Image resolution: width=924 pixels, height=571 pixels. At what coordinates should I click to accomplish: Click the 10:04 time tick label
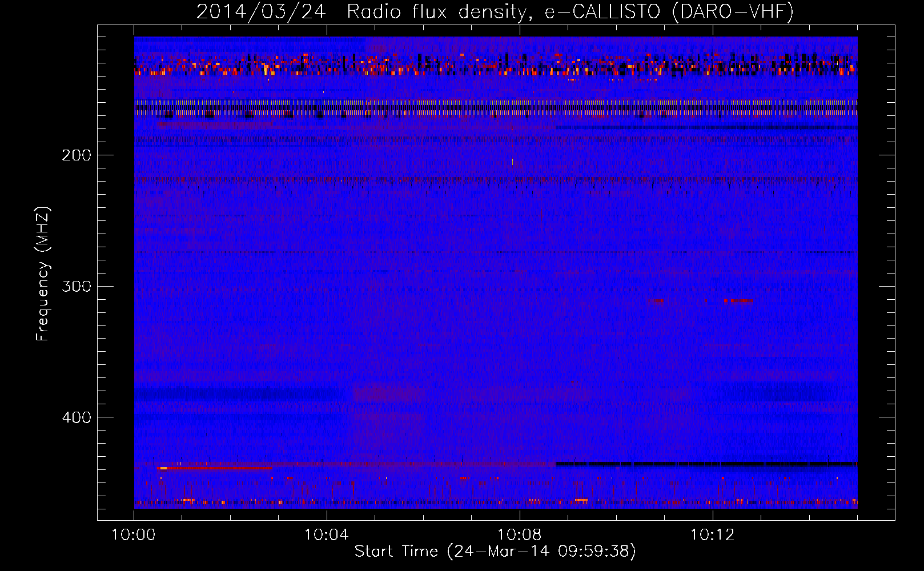(x=327, y=535)
